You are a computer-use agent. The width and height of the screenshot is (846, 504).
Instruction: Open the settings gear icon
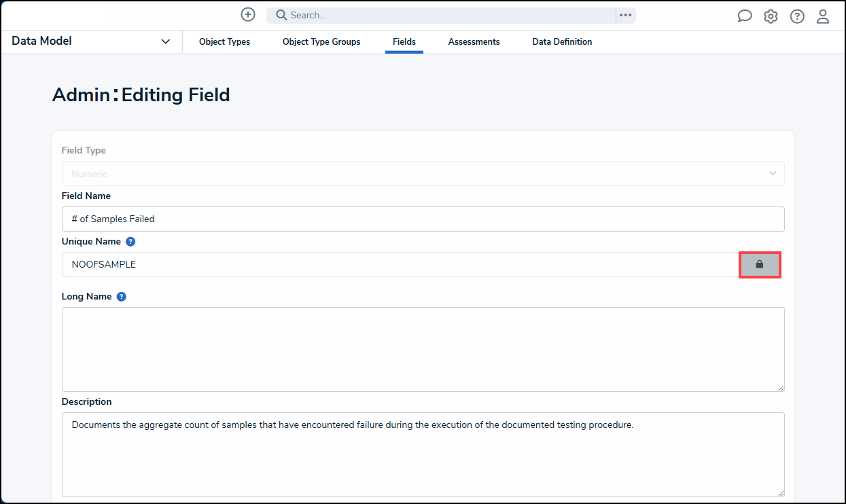tap(771, 16)
